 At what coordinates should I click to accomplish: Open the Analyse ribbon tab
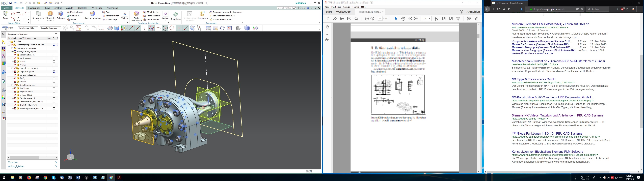(58, 8)
